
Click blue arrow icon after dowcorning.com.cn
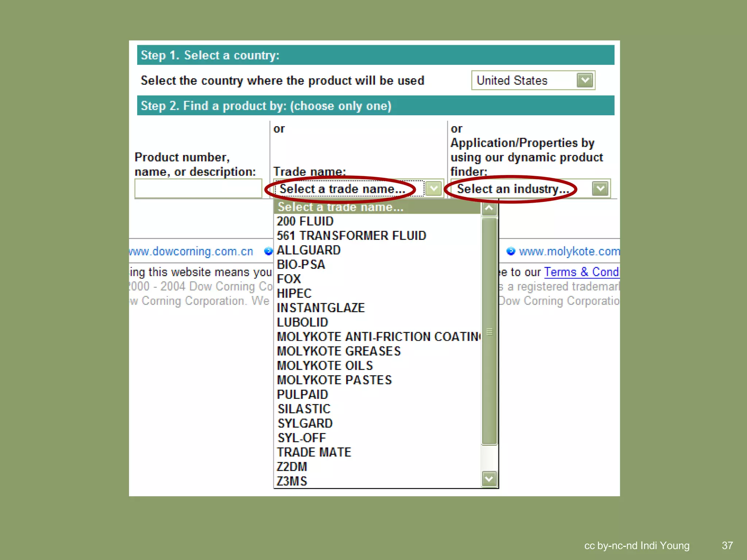tap(268, 251)
